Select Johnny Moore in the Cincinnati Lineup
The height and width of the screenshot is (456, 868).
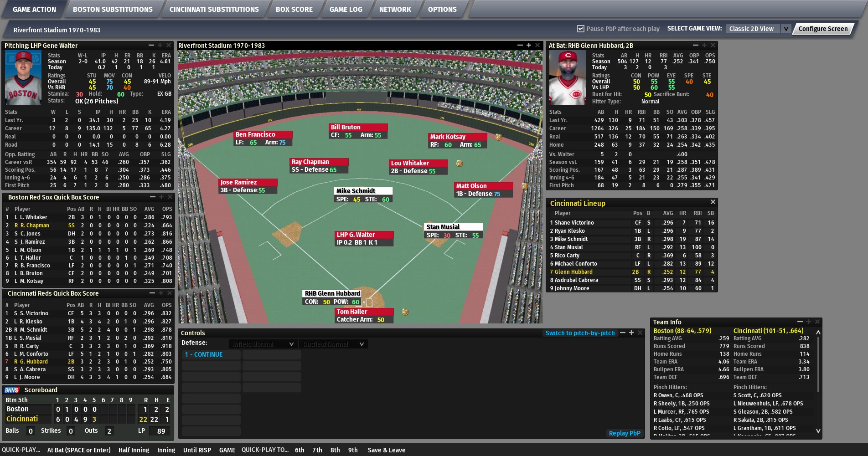point(632,288)
